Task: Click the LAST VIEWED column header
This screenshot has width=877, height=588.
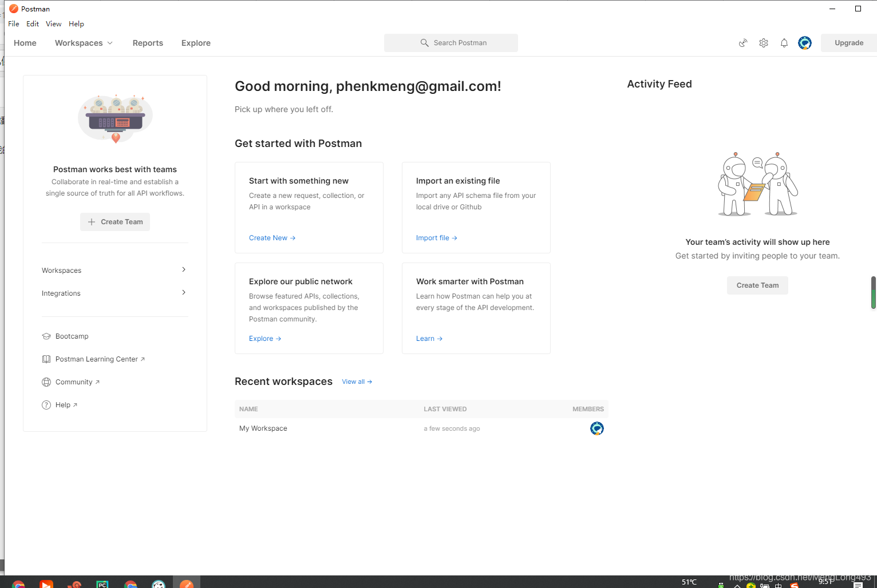Action: click(445, 409)
